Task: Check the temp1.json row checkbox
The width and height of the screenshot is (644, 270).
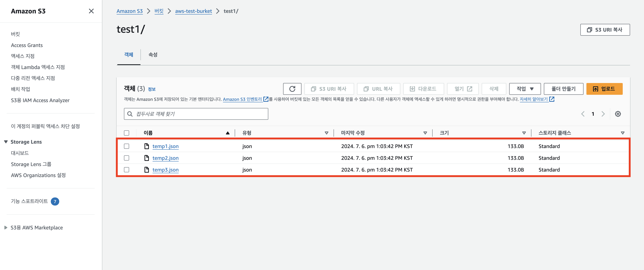Action: 127,146
